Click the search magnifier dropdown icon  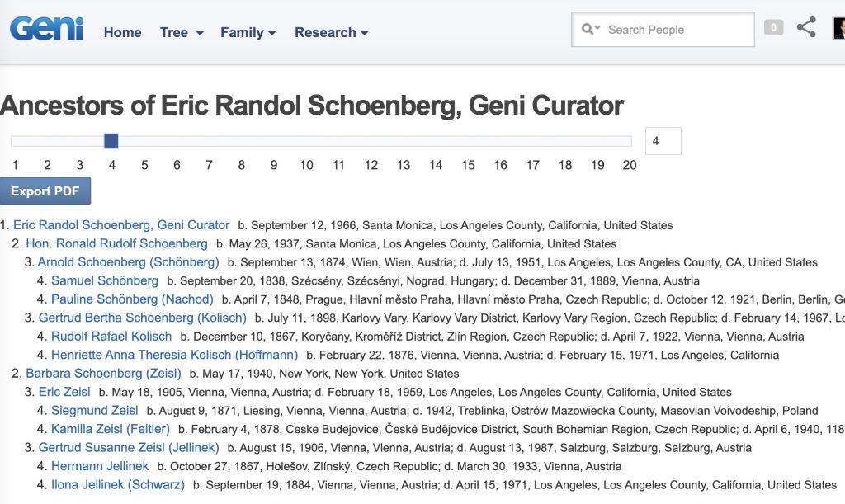[x=591, y=29]
